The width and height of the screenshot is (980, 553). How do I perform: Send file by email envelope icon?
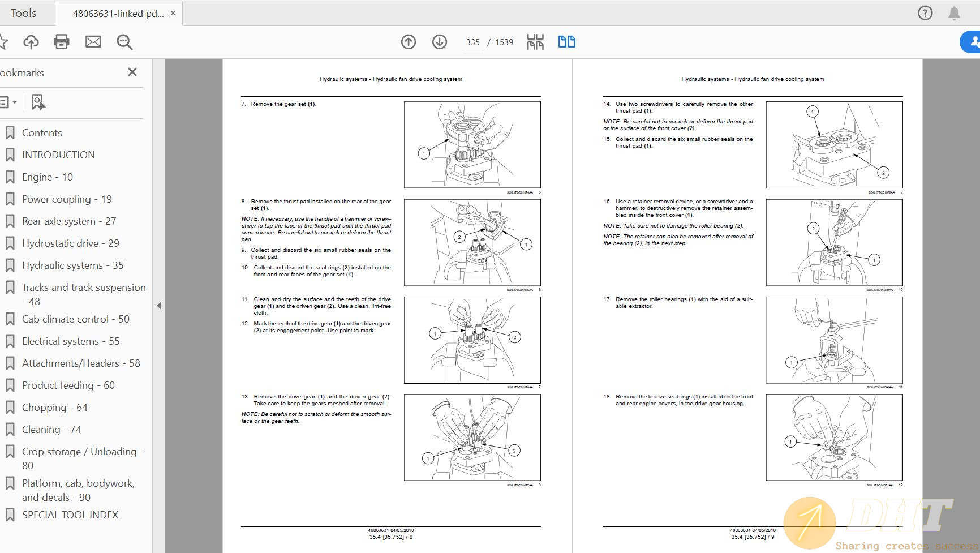click(x=93, y=42)
